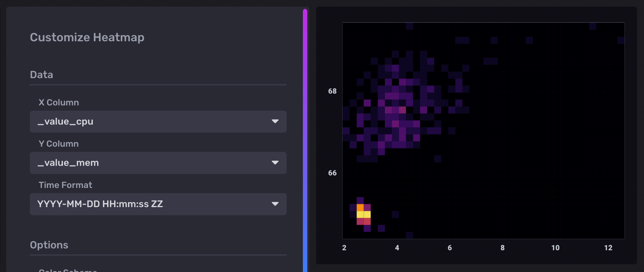This screenshot has width=644, height=272.
Task: Click the x-axis tick label 12
Action: click(x=608, y=248)
